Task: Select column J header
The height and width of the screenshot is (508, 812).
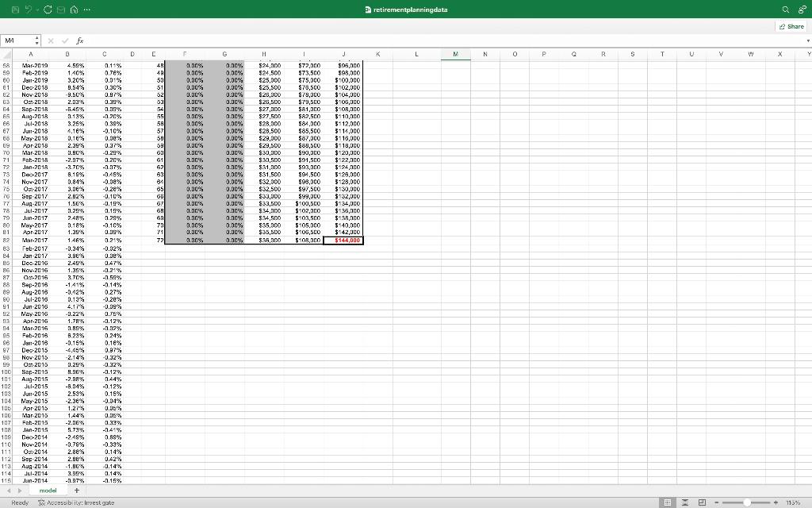Action: click(343, 54)
